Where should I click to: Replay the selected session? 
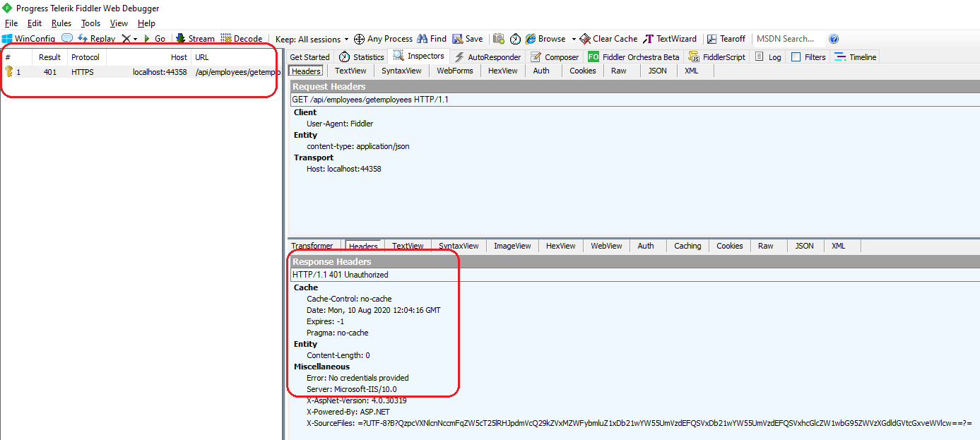[x=96, y=39]
